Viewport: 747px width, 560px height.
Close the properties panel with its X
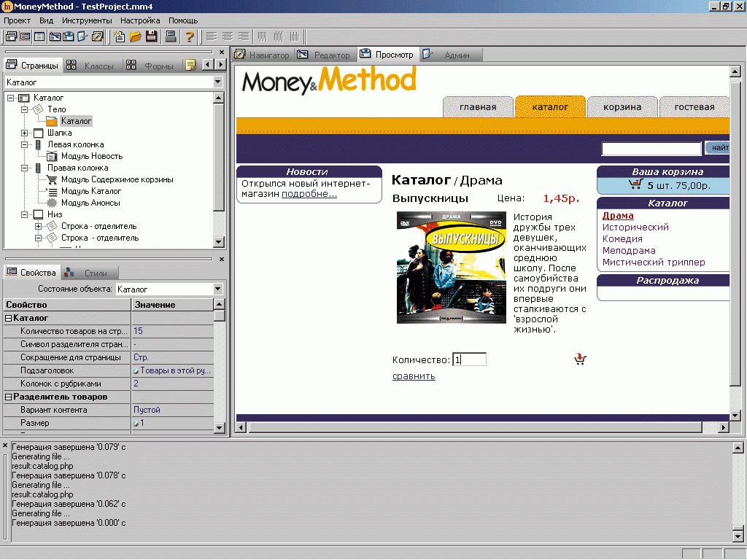(222, 259)
